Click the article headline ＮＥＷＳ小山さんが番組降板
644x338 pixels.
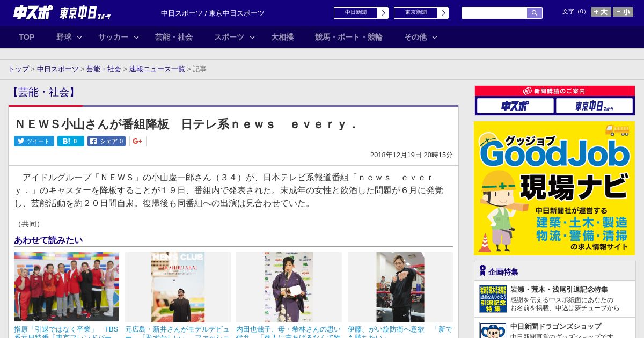coord(186,124)
